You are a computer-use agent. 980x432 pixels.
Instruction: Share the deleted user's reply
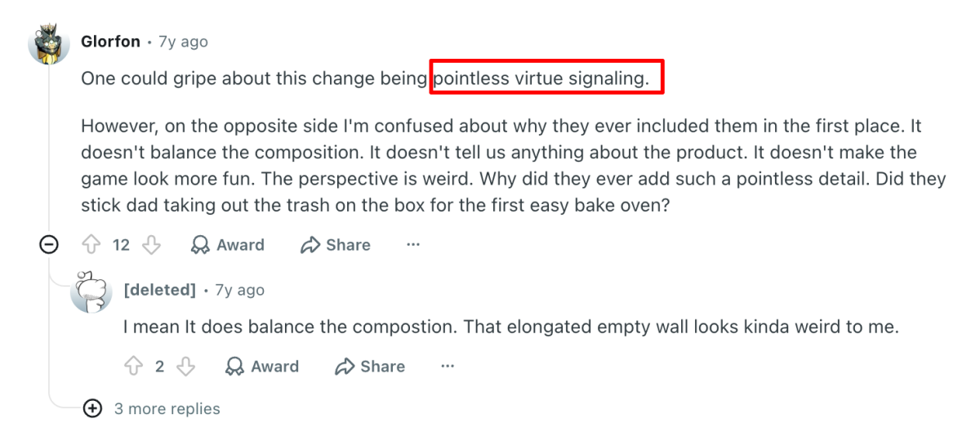(x=369, y=367)
